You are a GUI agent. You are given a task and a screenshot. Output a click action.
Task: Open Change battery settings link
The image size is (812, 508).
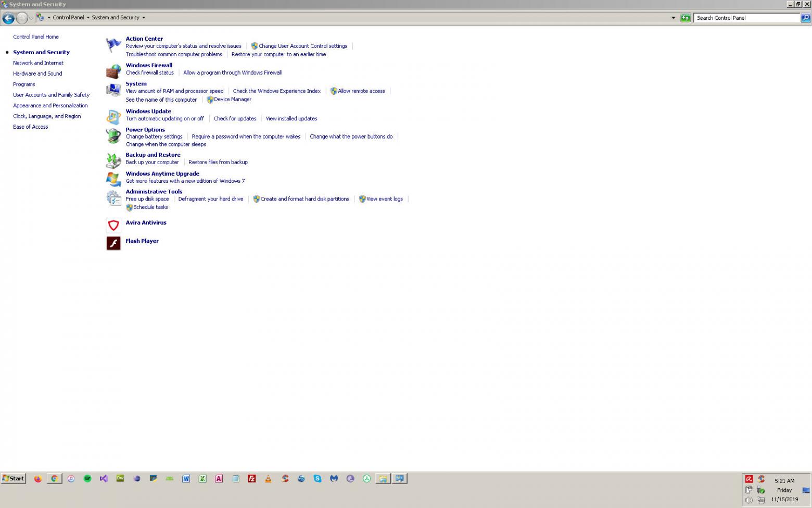coord(154,137)
